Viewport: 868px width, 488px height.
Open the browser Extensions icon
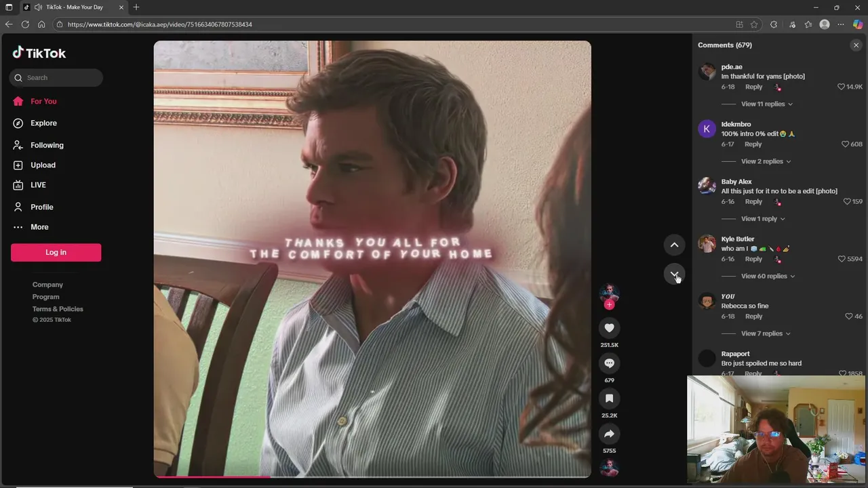coord(774,24)
